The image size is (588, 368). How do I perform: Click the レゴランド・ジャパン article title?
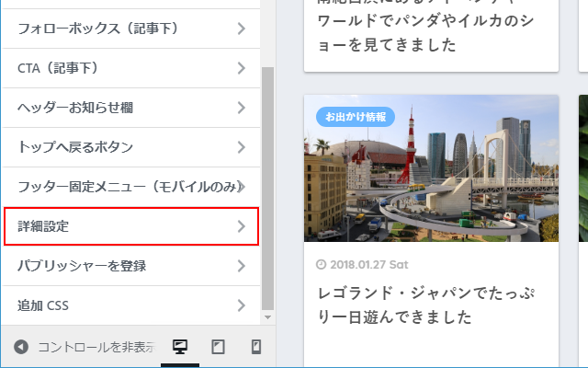[426, 305]
